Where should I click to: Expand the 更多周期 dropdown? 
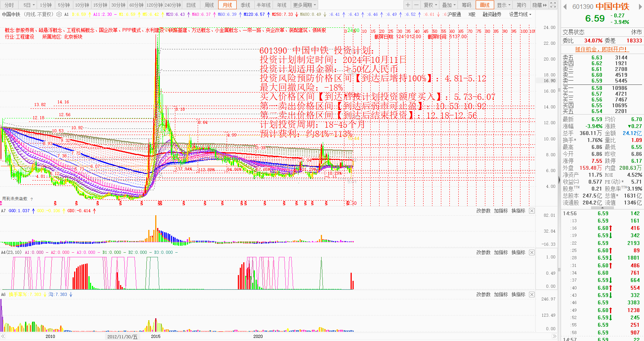coord(305,5)
